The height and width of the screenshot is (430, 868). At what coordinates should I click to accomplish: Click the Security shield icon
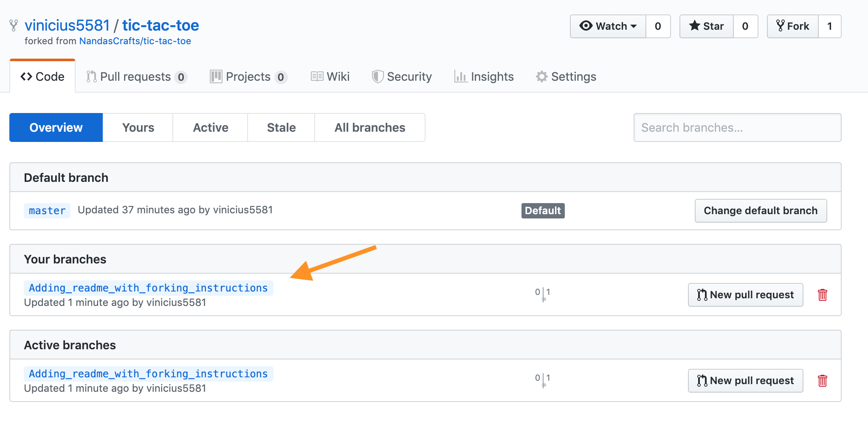click(377, 76)
